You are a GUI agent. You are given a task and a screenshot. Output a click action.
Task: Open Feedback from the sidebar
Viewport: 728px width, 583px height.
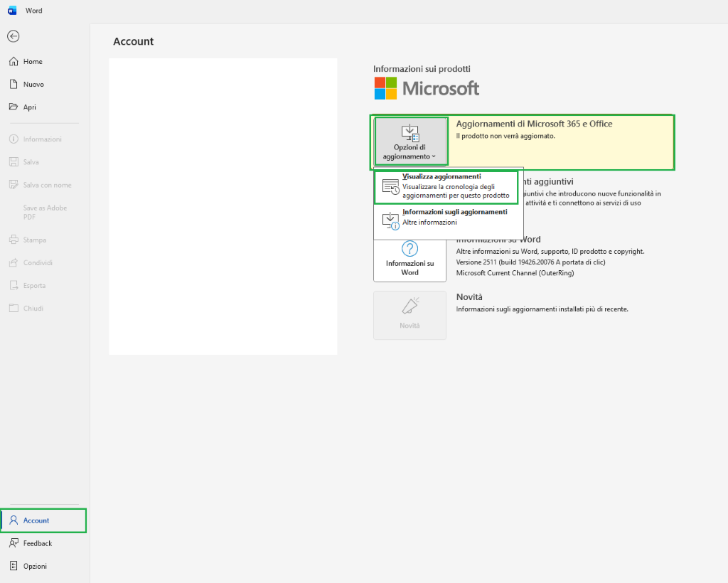[x=43, y=543]
